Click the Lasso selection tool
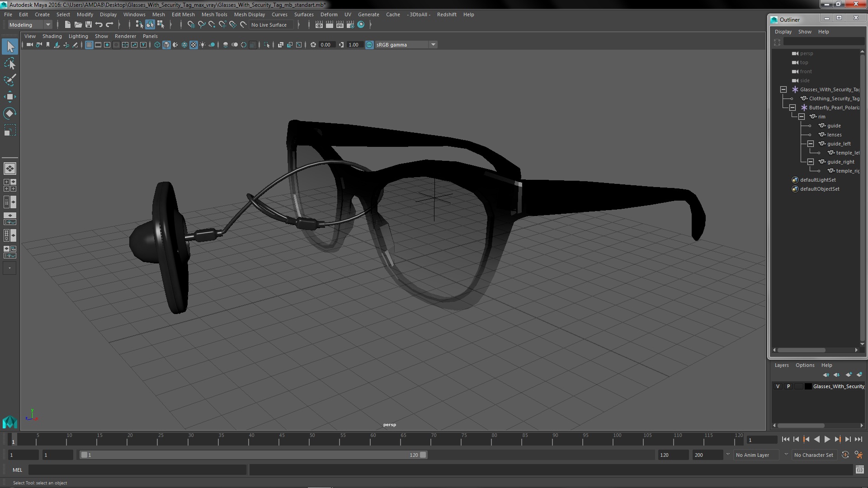This screenshot has width=868, height=488. click(9, 64)
